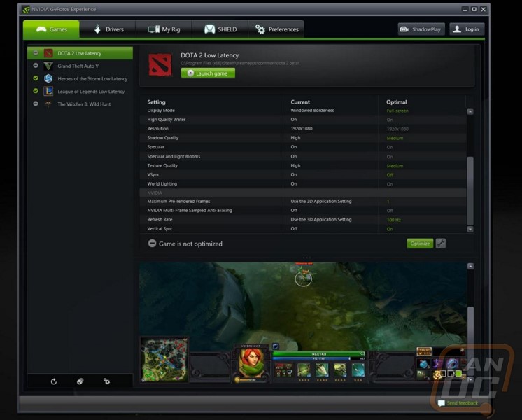The image size is (522, 420).
Task: Click the NVIDIA logo in title bar
Action: tap(26, 9)
